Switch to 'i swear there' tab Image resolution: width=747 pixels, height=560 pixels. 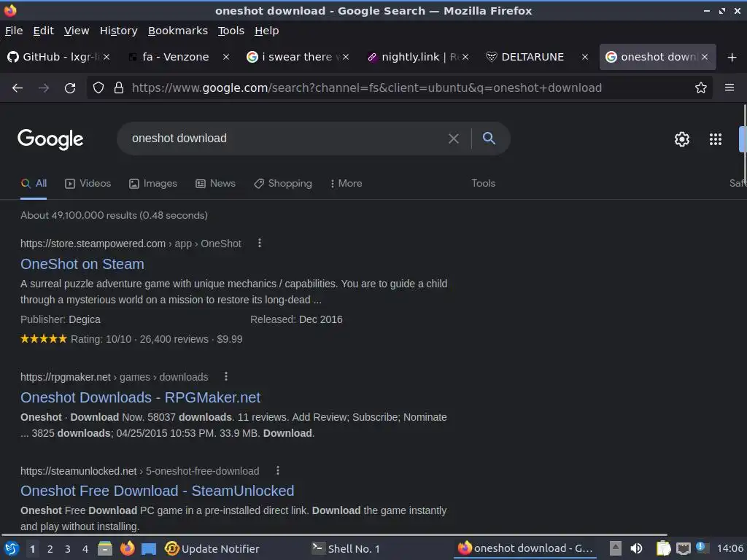[298, 57]
